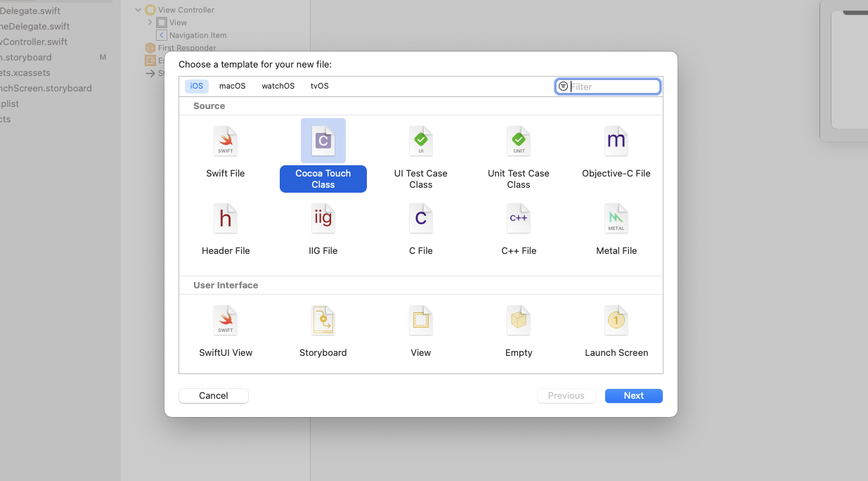Choose the C++ File template icon
868x481 pixels.
tap(519, 219)
